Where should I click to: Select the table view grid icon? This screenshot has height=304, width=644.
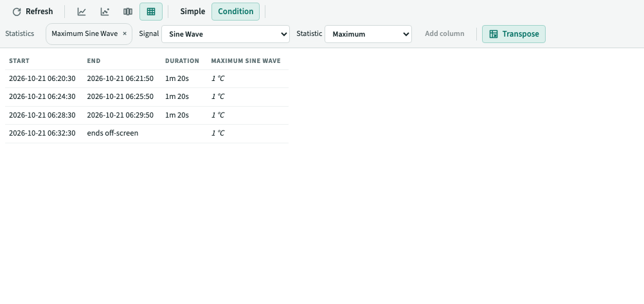[151, 12]
